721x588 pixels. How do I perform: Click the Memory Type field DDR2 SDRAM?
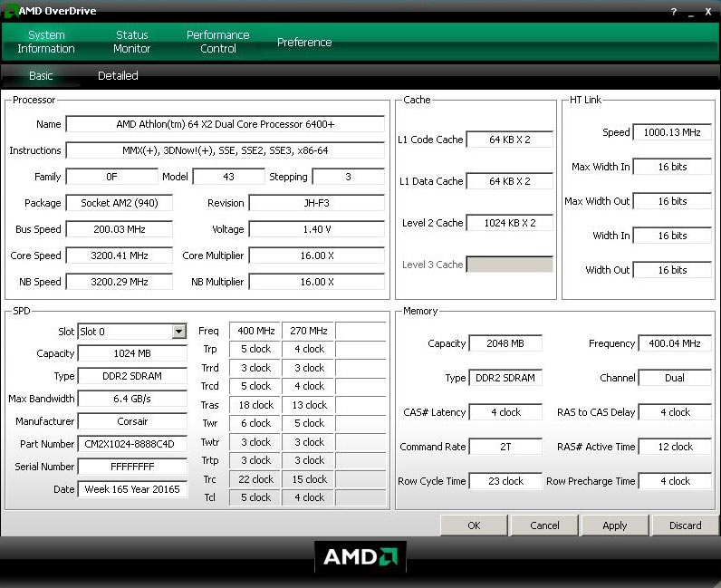coord(505,378)
